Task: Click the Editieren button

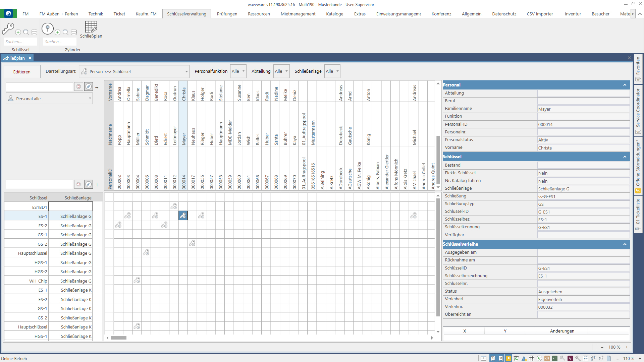Action: [22, 72]
